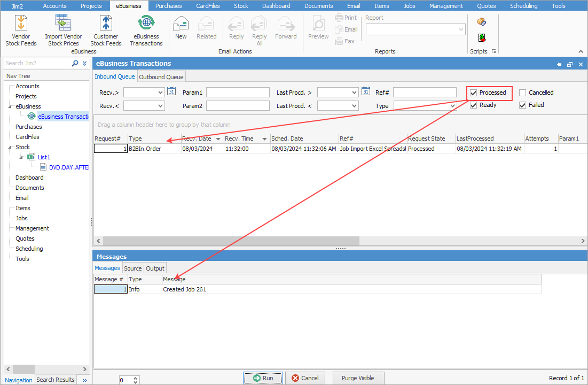Click Import Vendor Stock Prices icon
Image resolution: width=588 pixels, height=385 pixels.
pos(63,30)
